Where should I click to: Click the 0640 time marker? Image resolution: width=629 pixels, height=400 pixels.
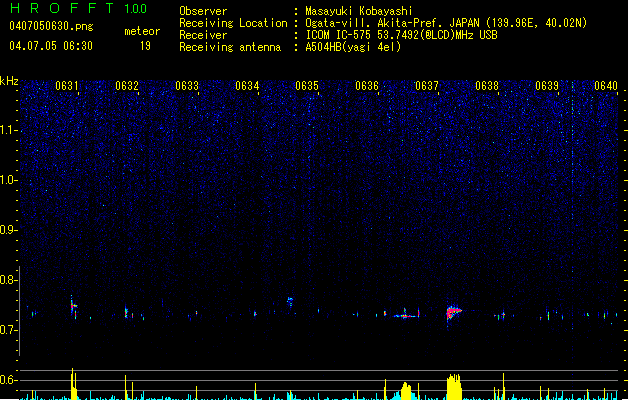click(606, 86)
